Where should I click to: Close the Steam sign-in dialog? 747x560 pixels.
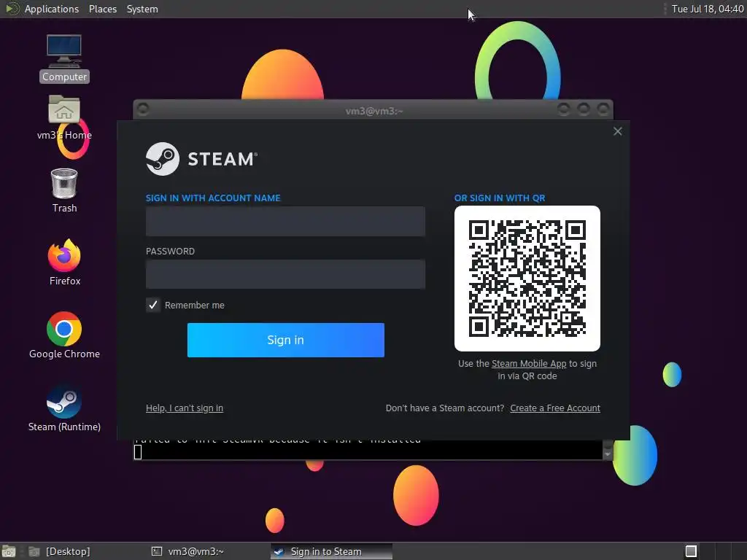coord(617,131)
